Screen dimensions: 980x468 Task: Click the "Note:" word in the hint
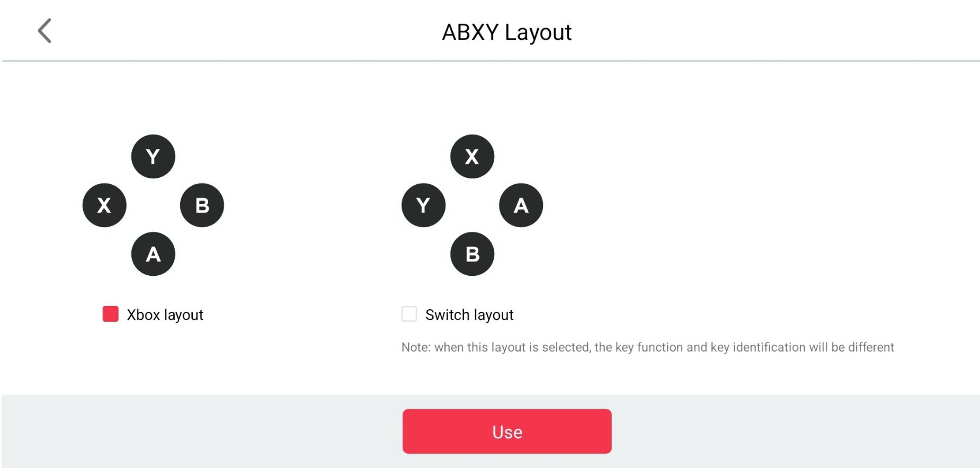click(416, 347)
